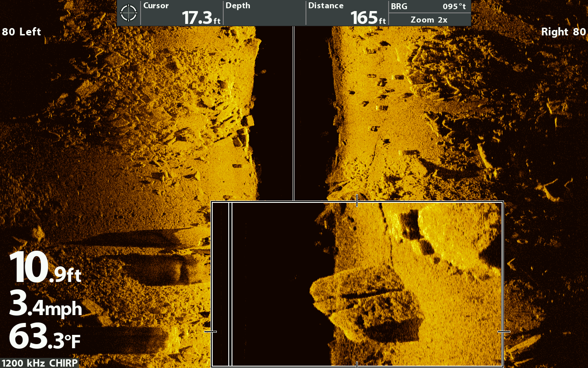Click the left tick marker of zoom window
Viewport: 588px width, 368px height.
click(x=210, y=331)
